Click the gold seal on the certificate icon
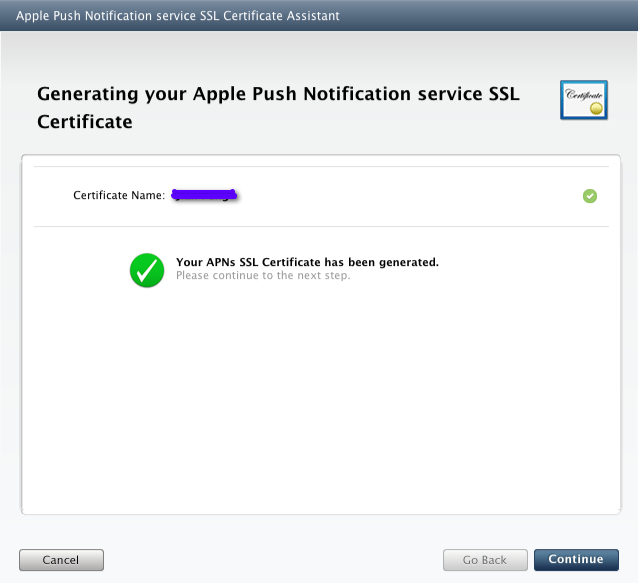The height and width of the screenshot is (583, 638). (596, 107)
